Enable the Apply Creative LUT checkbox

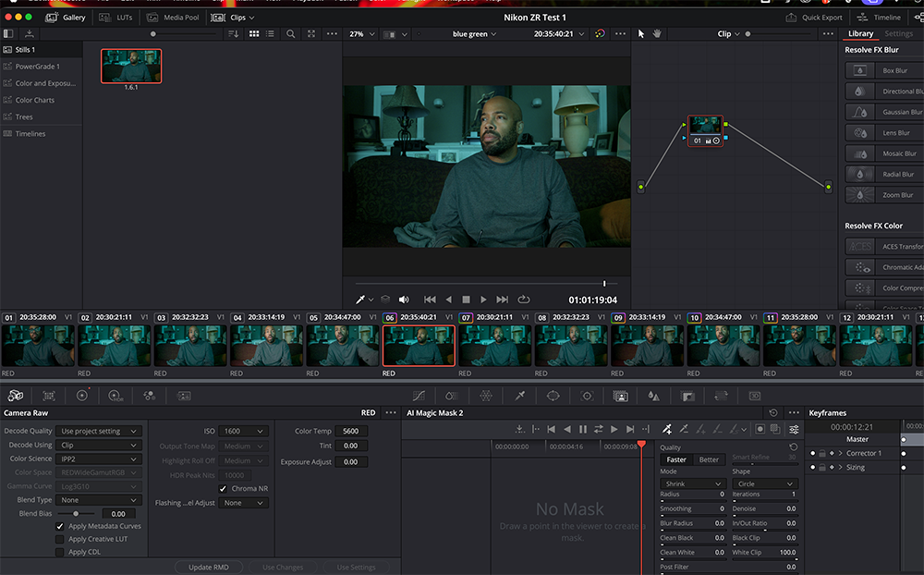tap(60, 539)
